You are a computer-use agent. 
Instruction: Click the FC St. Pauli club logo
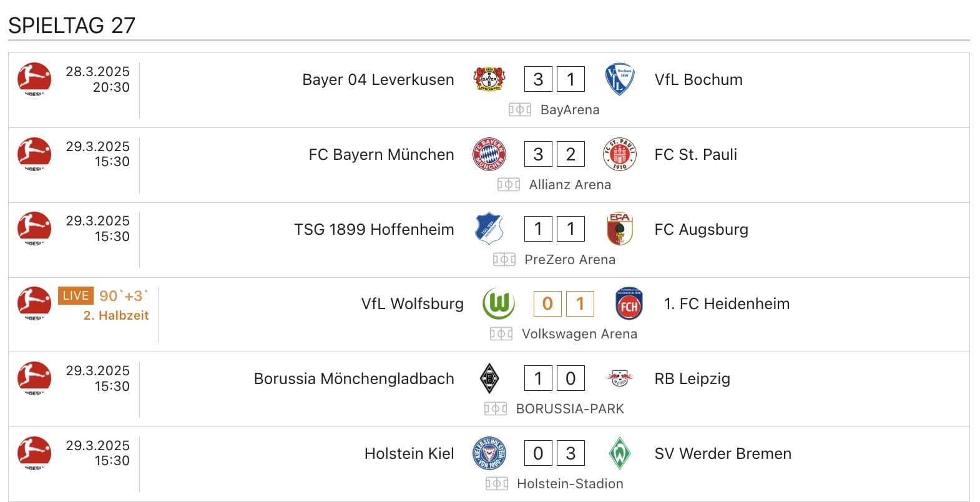621,154
